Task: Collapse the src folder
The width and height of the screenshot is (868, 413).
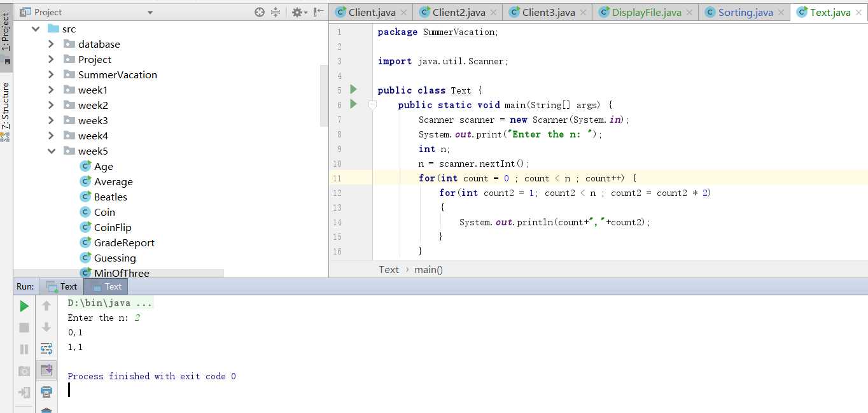Action: click(x=36, y=29)
